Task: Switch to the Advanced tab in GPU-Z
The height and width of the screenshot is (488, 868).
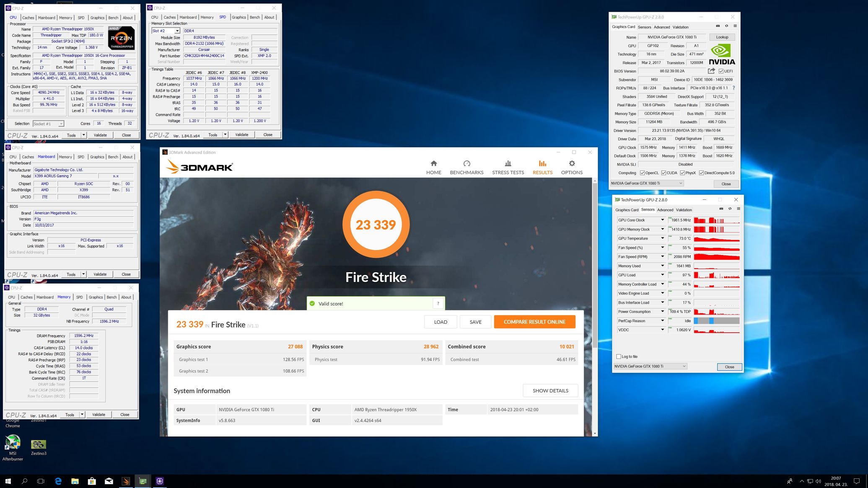Action: click(661, 27)
